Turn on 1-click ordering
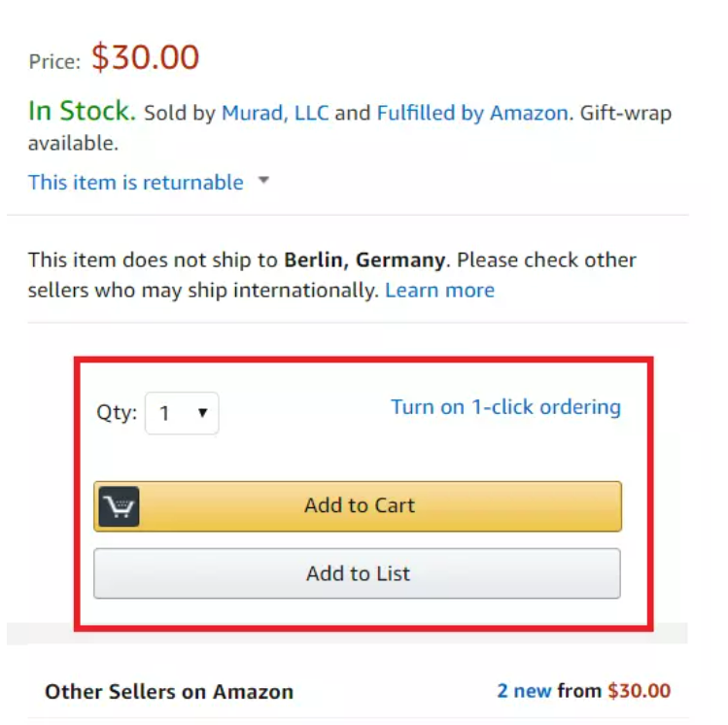 (506, 407)
